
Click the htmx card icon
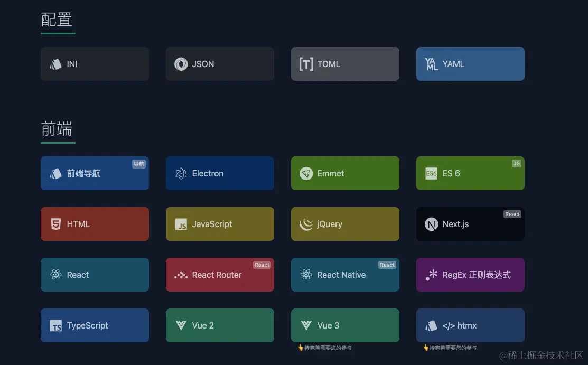(431, 325)
